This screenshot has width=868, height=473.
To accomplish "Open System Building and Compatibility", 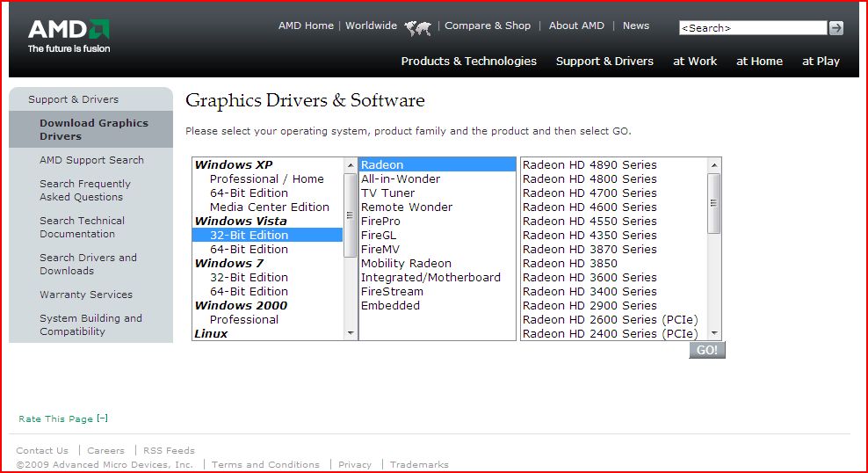I will point(90,324).
